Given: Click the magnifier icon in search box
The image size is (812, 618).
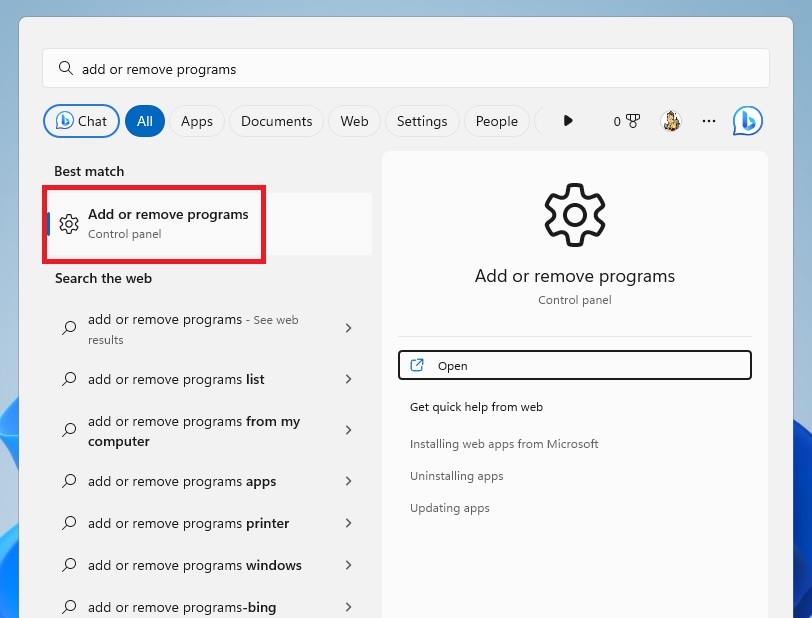Looking at the screenshot, I should pos(66,68).
